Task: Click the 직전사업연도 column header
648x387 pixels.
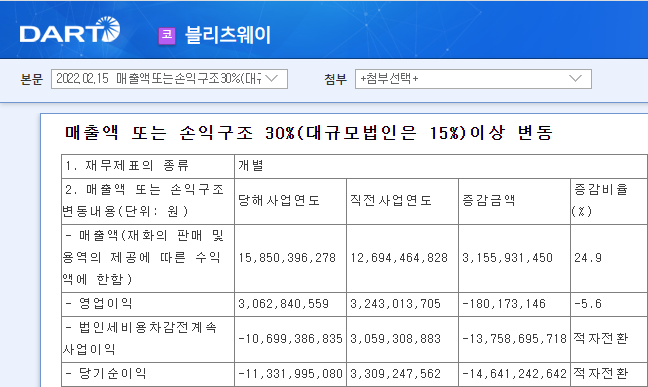Action: pyautogui.click(x=403, y=201)
